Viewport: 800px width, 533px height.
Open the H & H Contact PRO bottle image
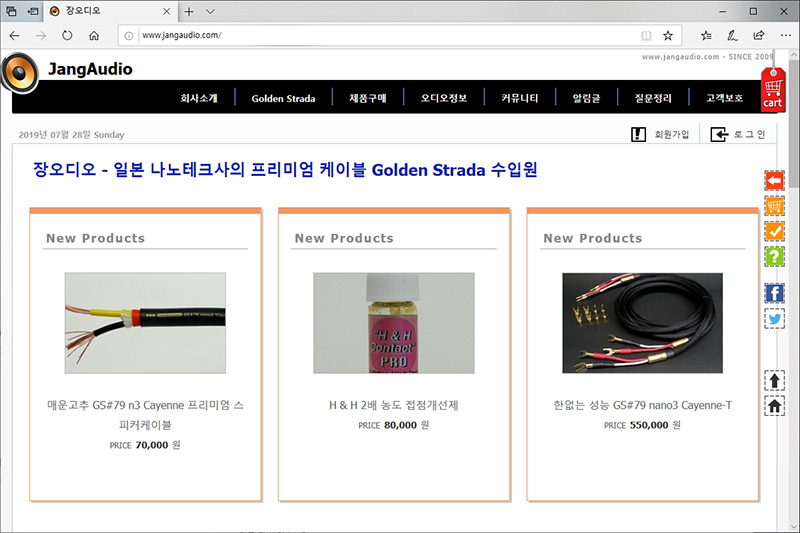(393, 323)
